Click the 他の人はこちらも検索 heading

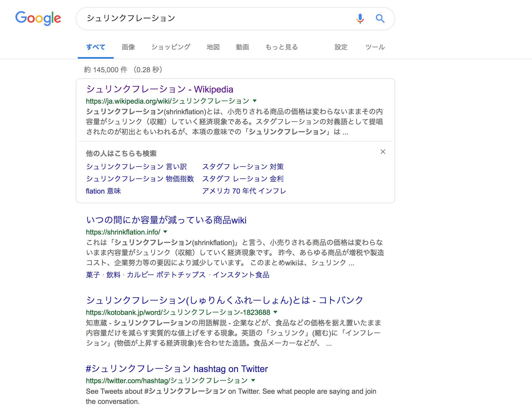click(x=121, y=154)
